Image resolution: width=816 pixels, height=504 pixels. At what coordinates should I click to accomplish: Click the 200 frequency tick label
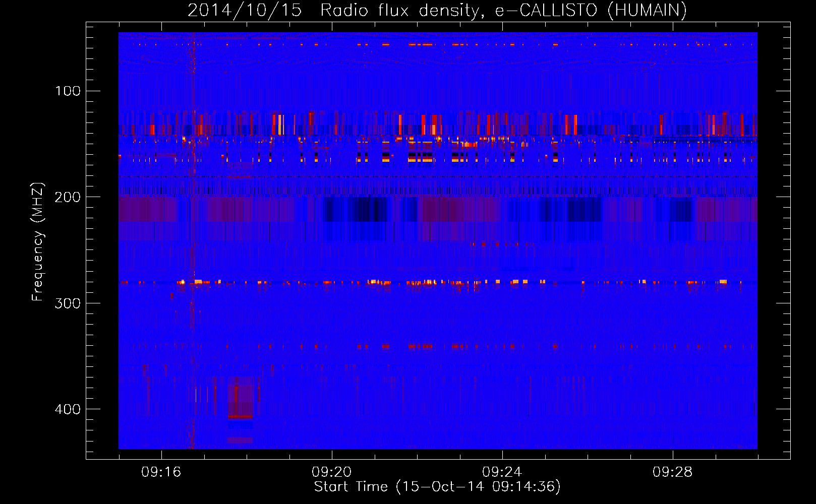pyautogui.click(x=68, y=197)
